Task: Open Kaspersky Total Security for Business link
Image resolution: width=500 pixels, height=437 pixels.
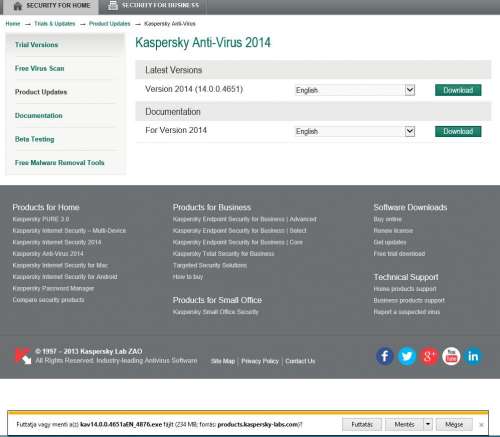Action: coord(223,254)
